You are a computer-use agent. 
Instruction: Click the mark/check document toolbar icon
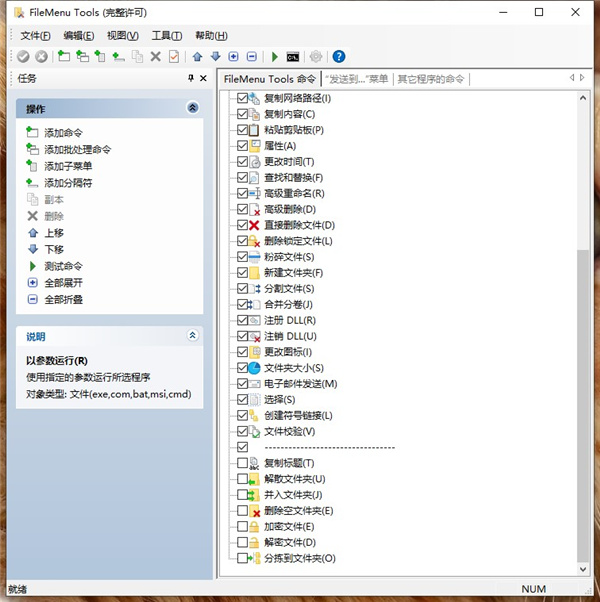[174, 57]
